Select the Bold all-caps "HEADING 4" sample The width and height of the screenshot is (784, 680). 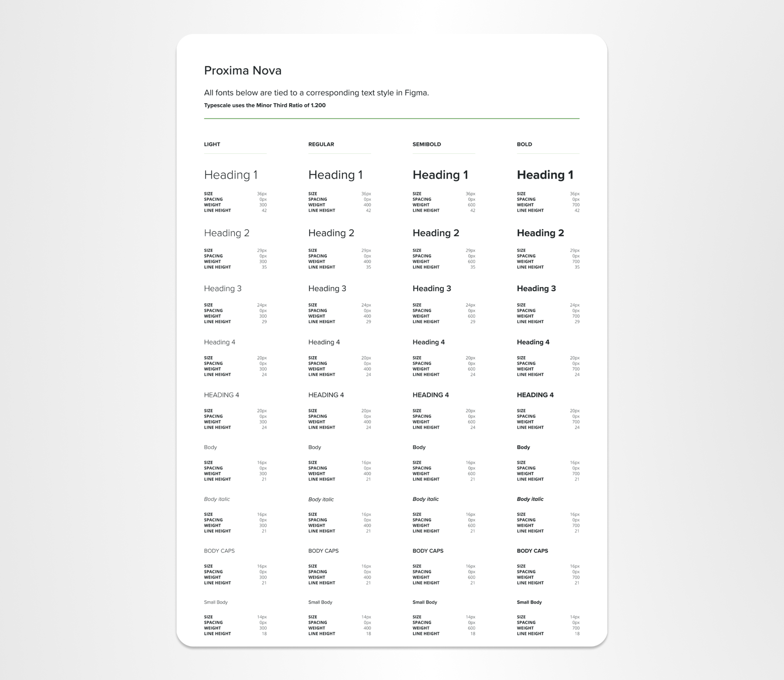pyautogui.click(x=535, y=395)
